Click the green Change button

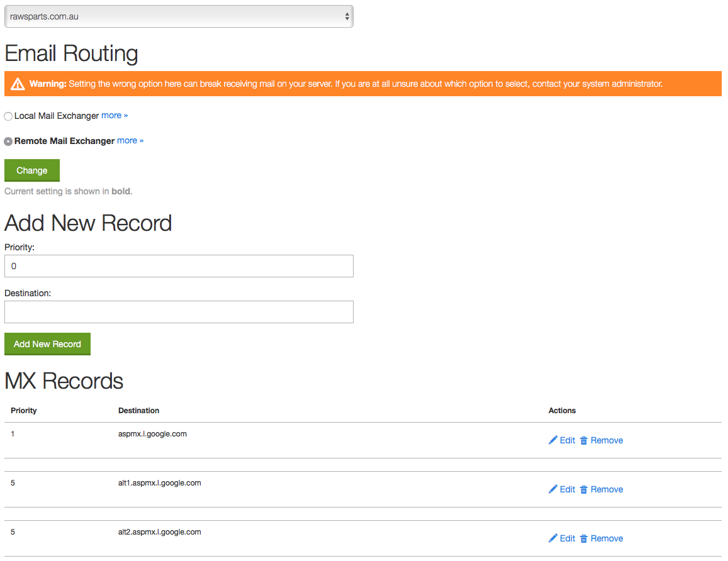pyautogui.click(x=32, y=170)
